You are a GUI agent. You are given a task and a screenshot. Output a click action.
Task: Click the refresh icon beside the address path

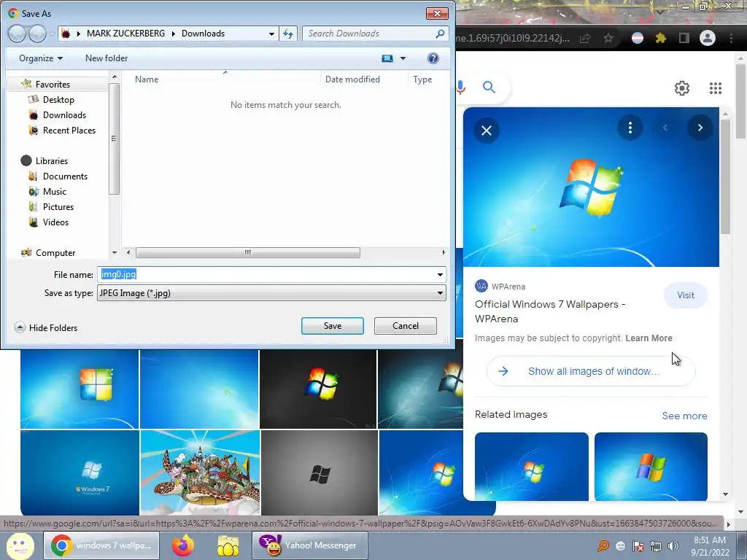(x=288, y=34)
